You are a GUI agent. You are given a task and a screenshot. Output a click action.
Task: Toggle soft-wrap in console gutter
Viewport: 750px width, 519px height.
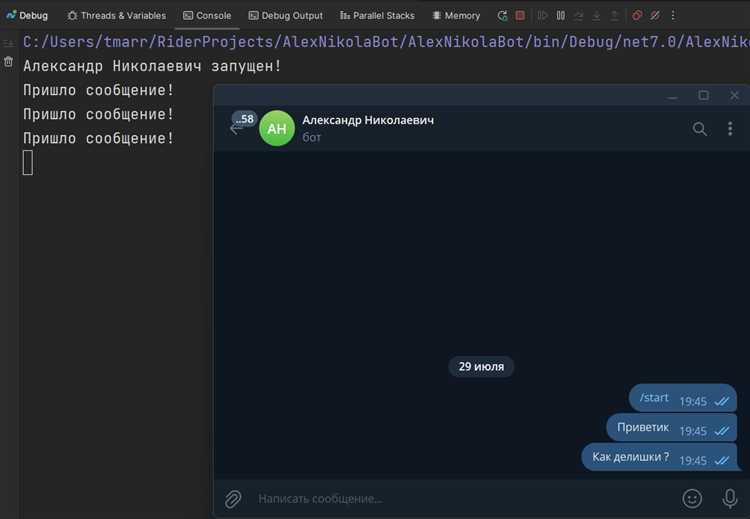[x=8, y=44]
